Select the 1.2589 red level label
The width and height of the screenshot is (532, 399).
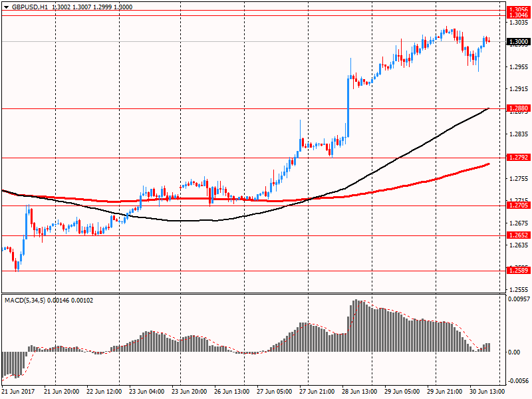[519, 271]
